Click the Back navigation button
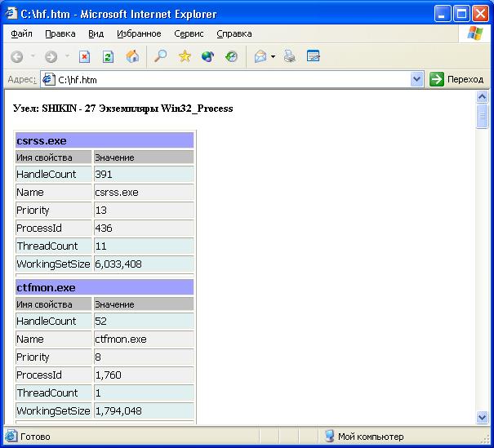Screen dimensions: 494x448 [16, 57]
